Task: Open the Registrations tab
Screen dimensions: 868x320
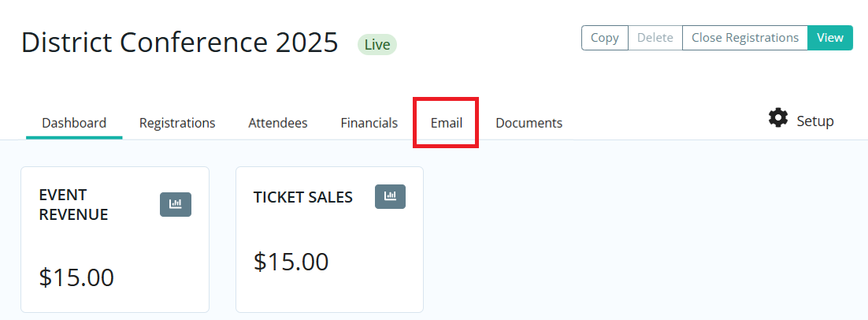Action: (177, 123)
